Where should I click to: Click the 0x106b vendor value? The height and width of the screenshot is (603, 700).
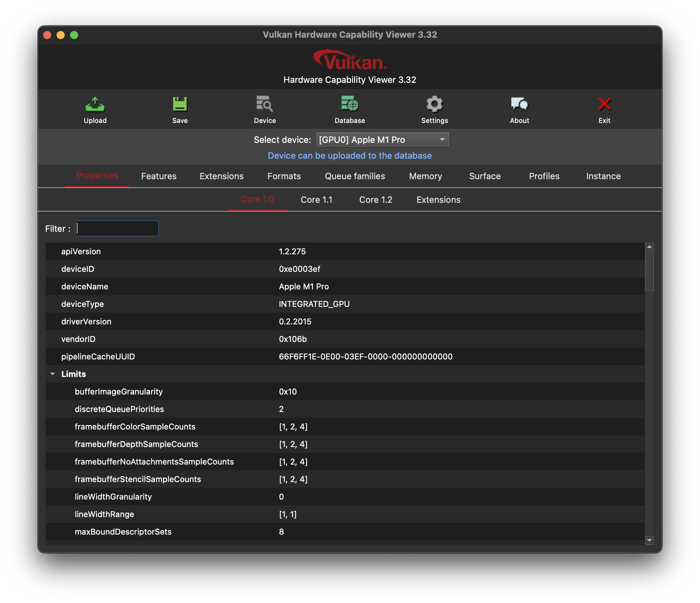coord(293,339)
